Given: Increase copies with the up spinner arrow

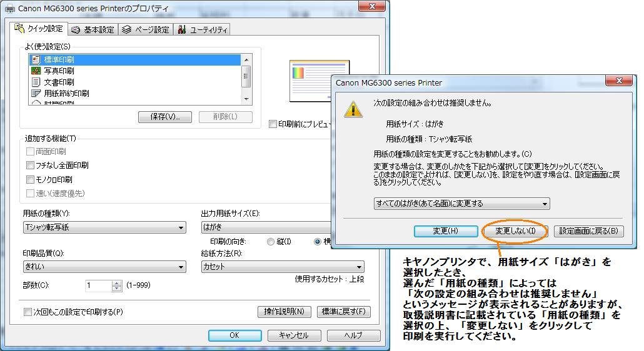Looking at the screenshot, I should pyautogui.click(x=117, y=283).
